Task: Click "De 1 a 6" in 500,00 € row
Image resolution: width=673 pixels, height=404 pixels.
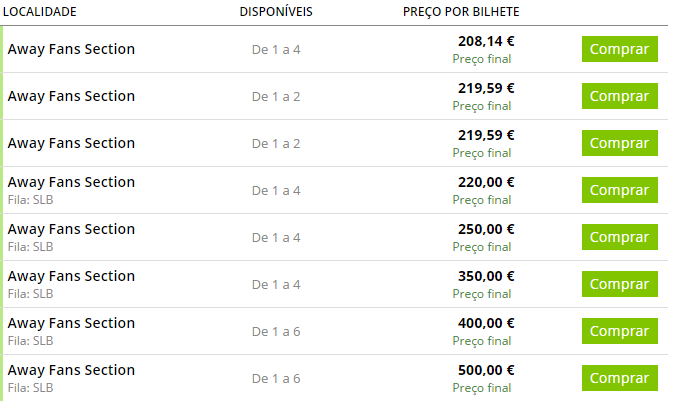Action: (276, 378)
